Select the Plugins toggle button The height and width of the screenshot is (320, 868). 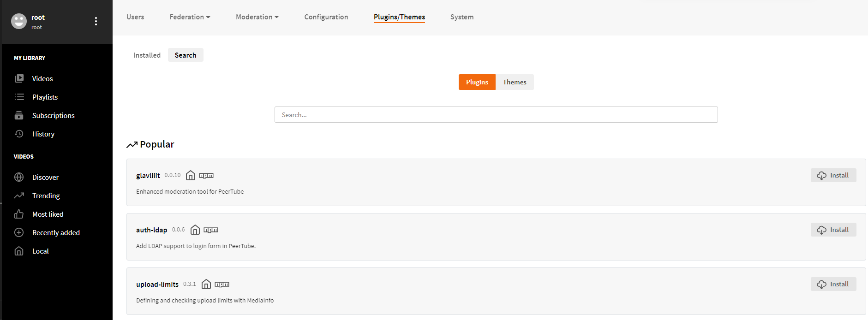click(x=477, y=82)
